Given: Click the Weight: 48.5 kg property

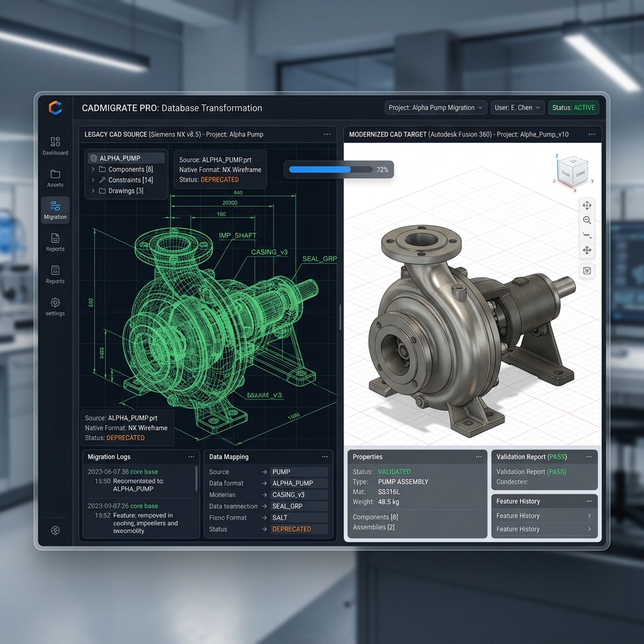Looking at the screenshot, I should coord(376,502).
